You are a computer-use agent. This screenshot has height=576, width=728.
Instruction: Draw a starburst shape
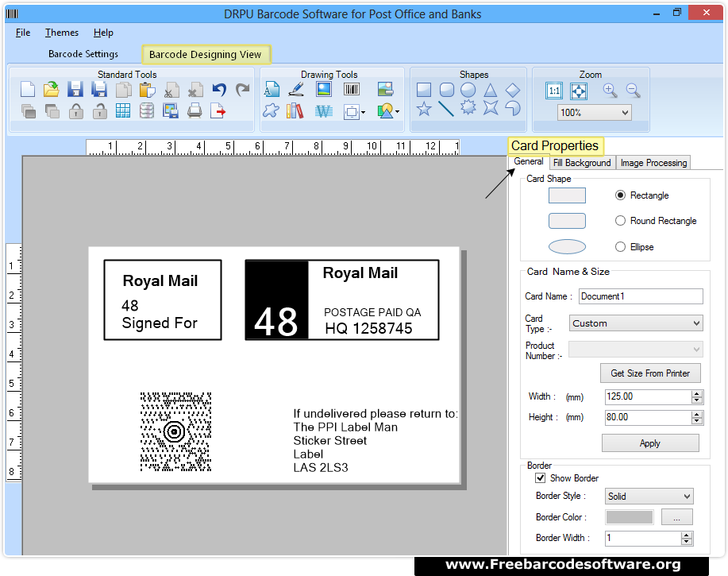468,108
